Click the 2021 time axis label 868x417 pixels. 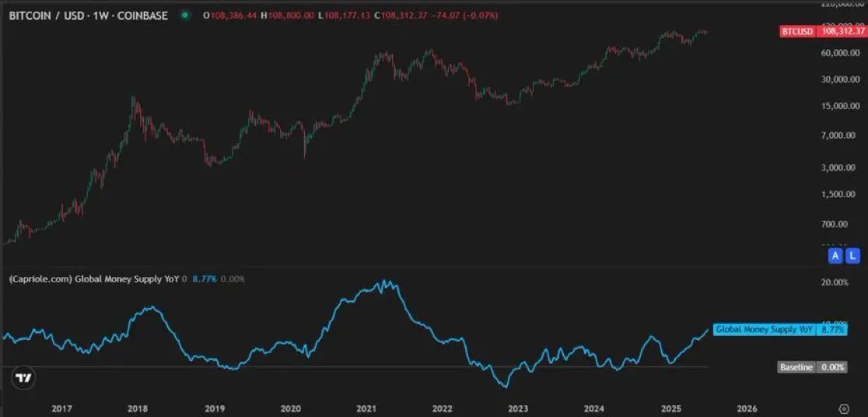(366, 408)
